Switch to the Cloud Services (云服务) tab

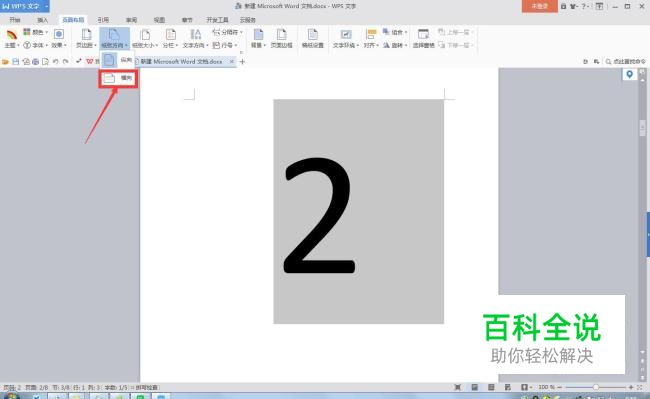pyautogui.click(x=247, y=20)
